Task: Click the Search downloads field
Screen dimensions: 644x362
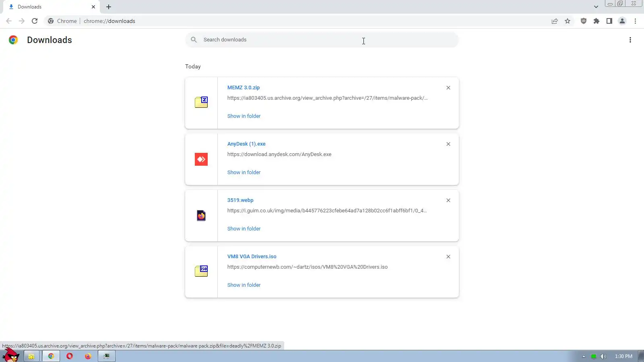Action: point(322,40)
